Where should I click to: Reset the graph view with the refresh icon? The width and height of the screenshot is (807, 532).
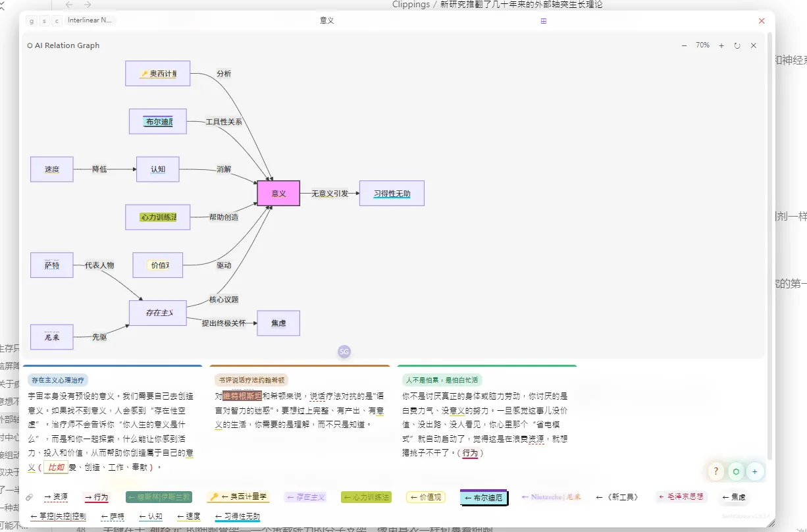737,45
